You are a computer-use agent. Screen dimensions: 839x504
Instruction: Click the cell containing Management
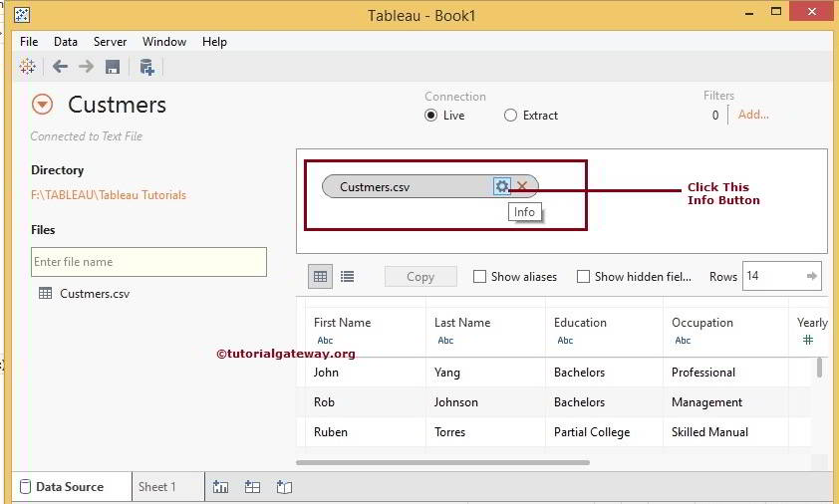(726, 402)
